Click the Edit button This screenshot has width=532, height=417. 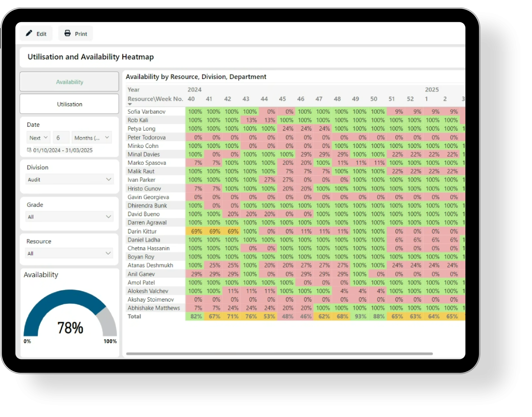(x=36, y=33)
